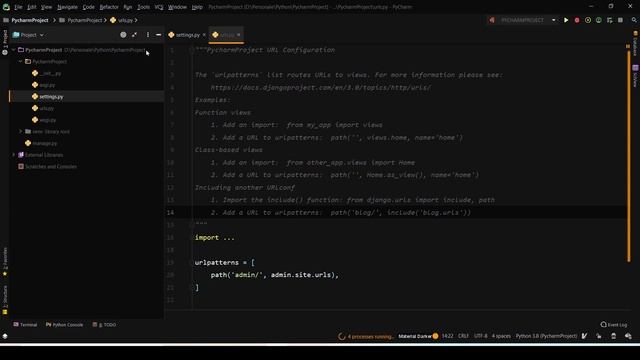The width and height of the screenshot is (640, 360).
Task: Expand the External Libraries node
Action: coord(13,155)
